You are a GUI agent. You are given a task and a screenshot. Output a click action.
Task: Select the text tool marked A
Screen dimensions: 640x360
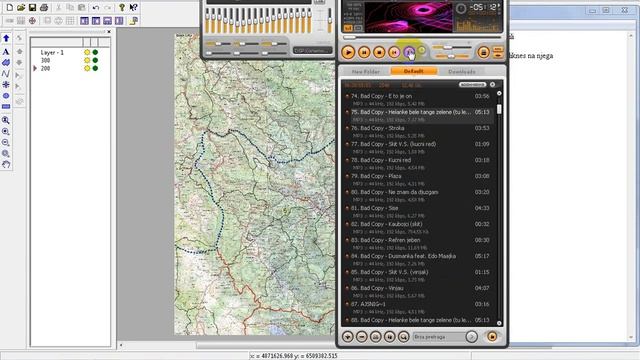click(x=6, y=52)
